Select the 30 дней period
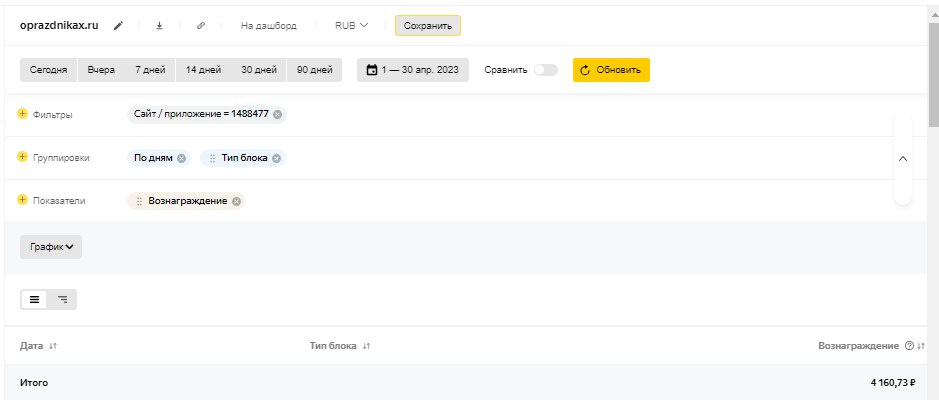 tap(259, 70)
